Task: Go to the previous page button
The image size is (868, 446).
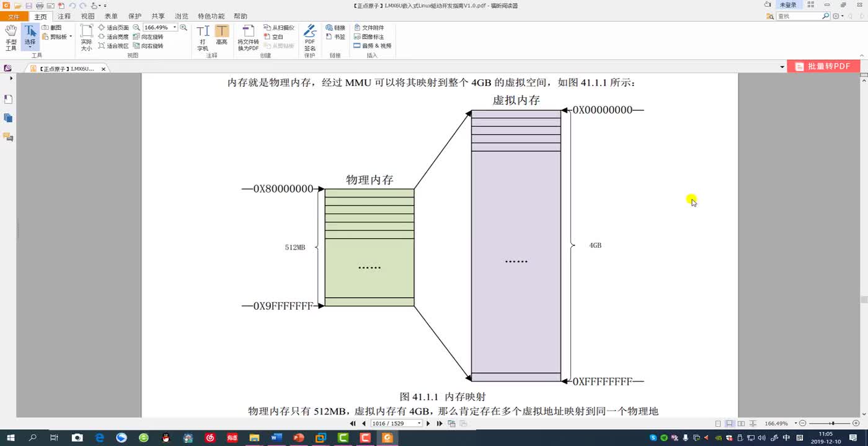Action: (364, 424)
